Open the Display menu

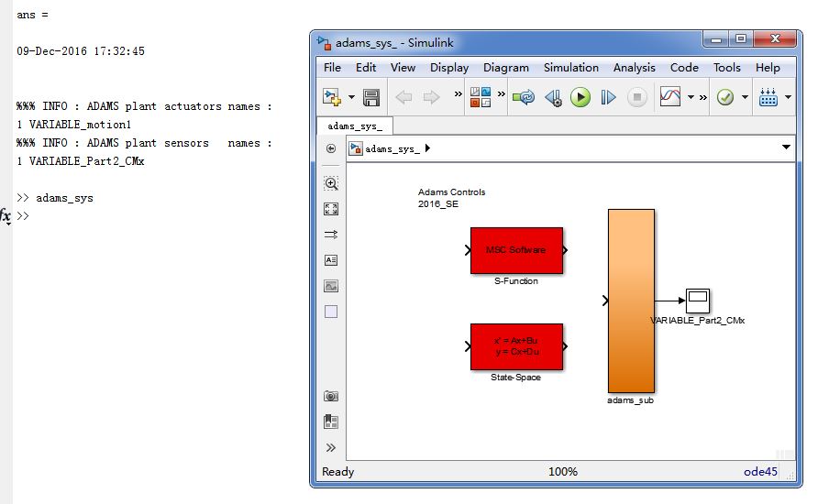pos(449,68)
